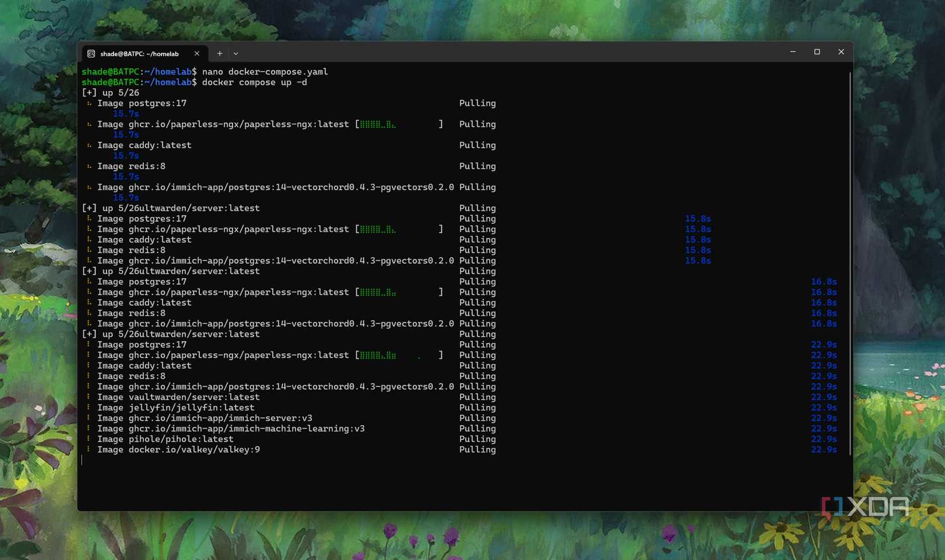The image size is (945, 560).
Task: Click Pulling status on the valkey:9 row
Action: coord(478,449)
